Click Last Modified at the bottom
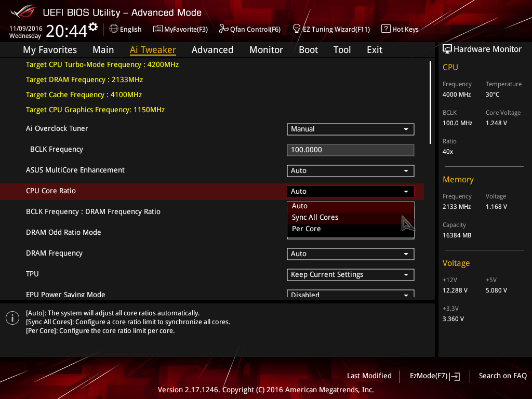Image resolution: width=532 pixels, height=399 pixels. pos(369,376)
